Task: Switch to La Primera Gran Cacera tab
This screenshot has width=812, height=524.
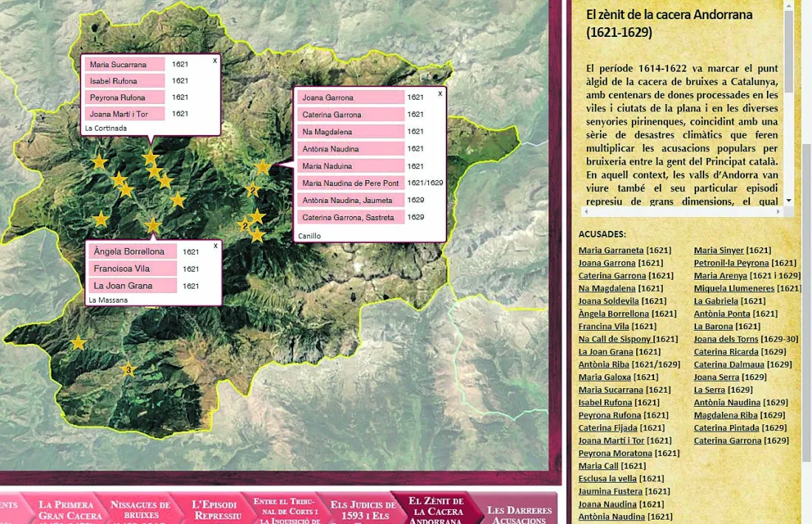Action: tap(69, 509)
